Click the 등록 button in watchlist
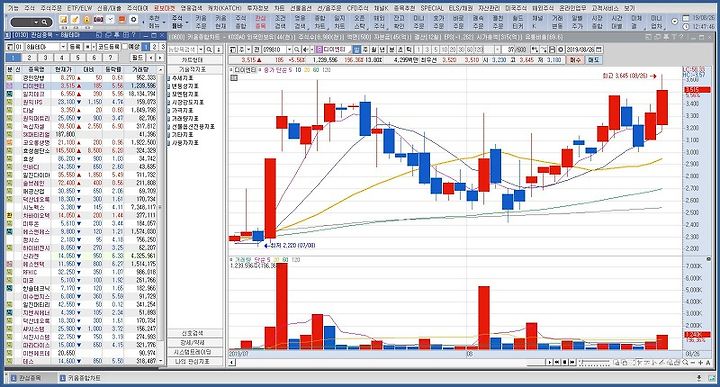 click(x=75, y=47)
